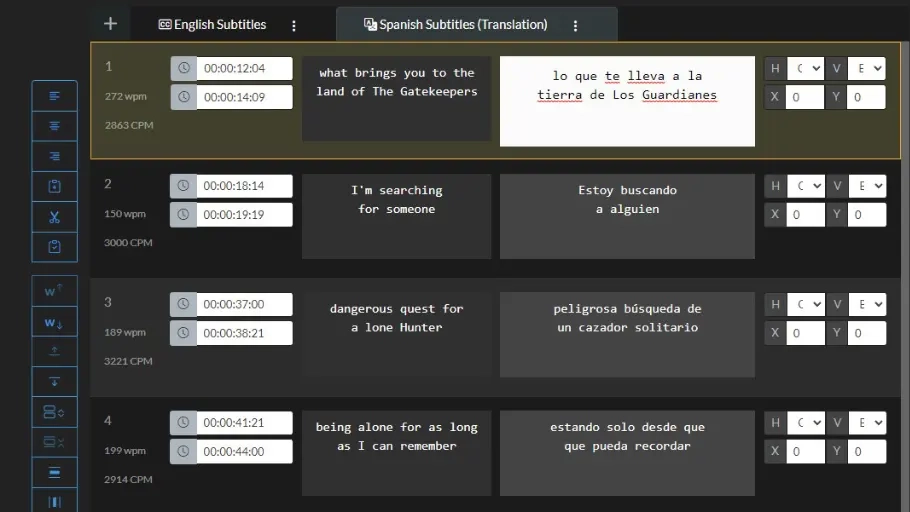The height and width of the screenshot is (512, 910).
Task: Click the copy to clipboard icon
Action: pyautogui.click(x=55, y=186)
